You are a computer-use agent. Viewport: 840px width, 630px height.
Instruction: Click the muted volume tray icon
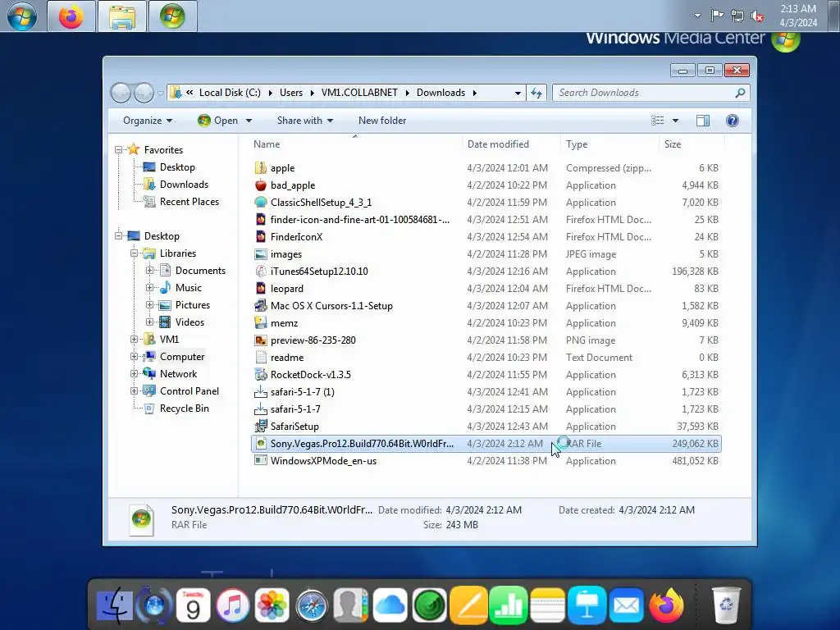pyautogui.click(x=757, y=16)
